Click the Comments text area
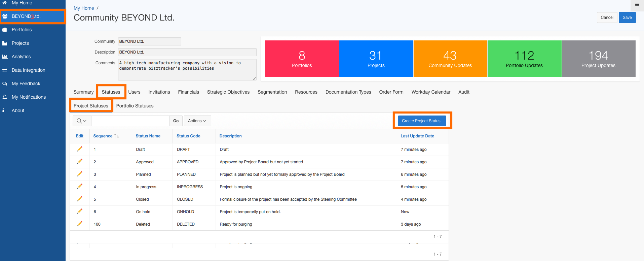The height and width of the screenshot is (261, 644). tap(187, 70)
